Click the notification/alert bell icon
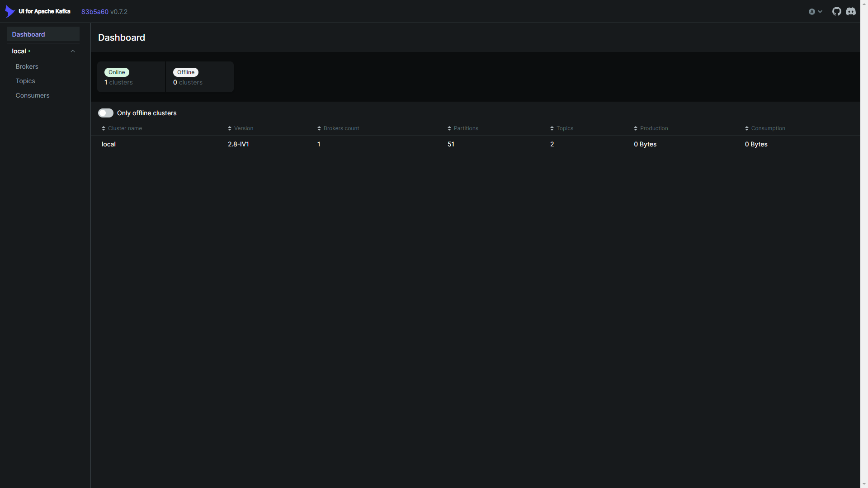 click(x=812, y=11)
